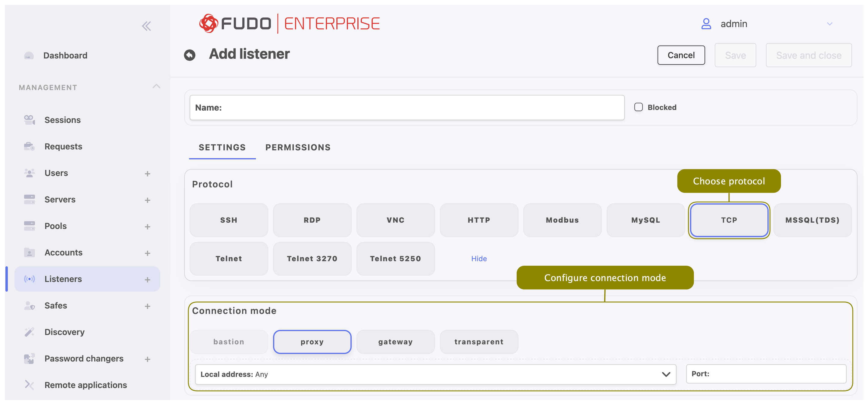Click the Servers rack icon
Screen dimensions: 868x407
point(29,199)
